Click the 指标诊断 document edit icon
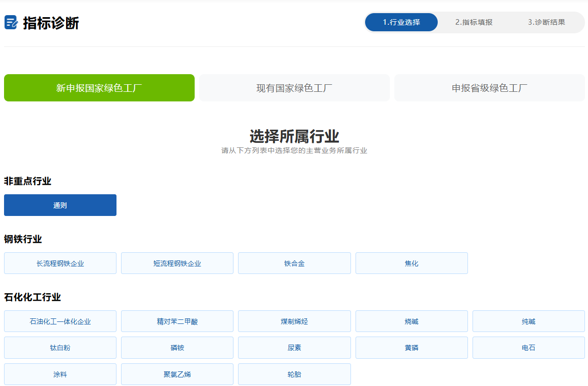 click(x=11, y=23)
